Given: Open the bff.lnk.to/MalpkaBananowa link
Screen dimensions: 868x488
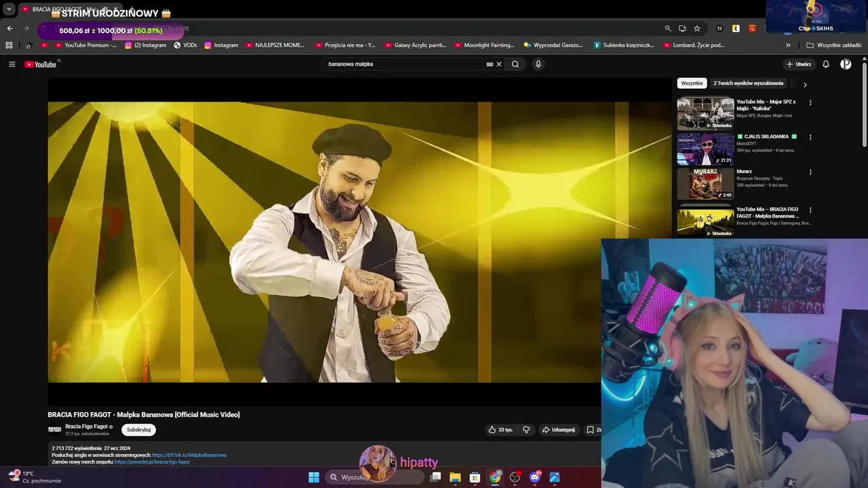Looking at the screenshot, I should [189, 455].
